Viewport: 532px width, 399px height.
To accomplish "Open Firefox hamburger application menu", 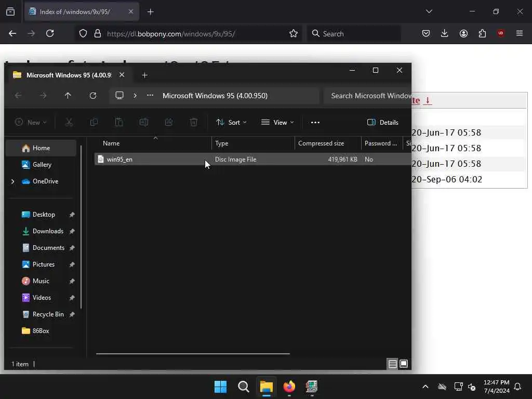I will [520, 33].
